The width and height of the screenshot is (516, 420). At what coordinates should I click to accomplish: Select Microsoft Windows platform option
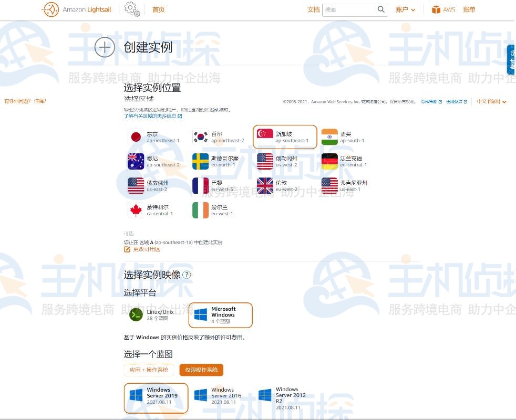pyautogui.click(x=221, y=315)
